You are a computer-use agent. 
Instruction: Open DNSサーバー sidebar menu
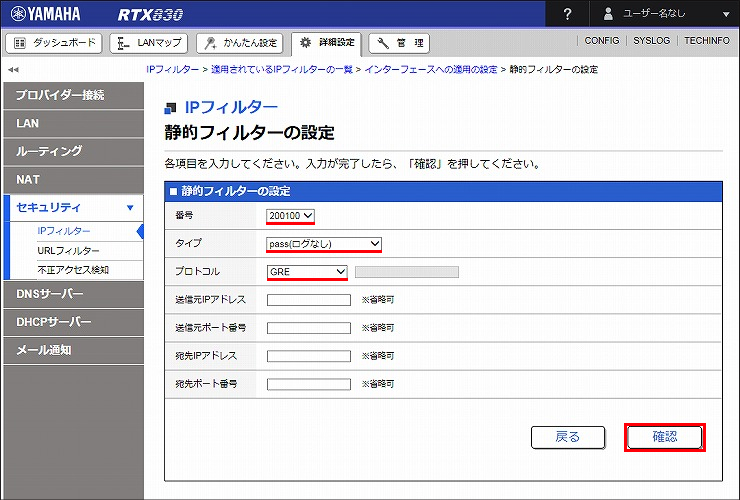click(x=74, y=294)
